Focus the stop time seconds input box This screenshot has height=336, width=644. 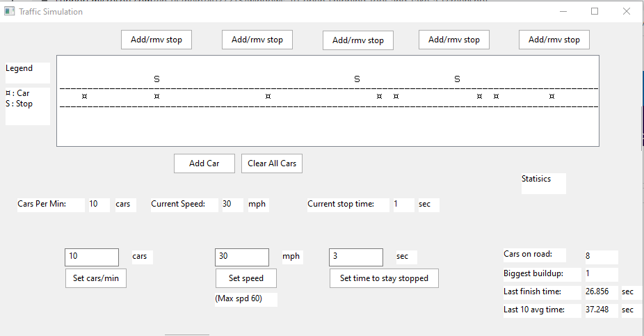355,257
